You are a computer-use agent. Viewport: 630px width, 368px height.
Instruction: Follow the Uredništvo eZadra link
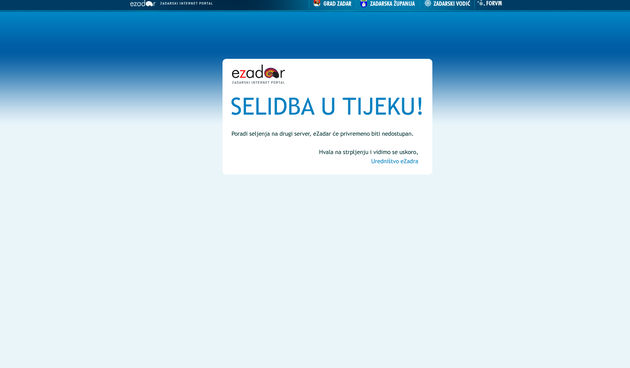coord(395,161)
